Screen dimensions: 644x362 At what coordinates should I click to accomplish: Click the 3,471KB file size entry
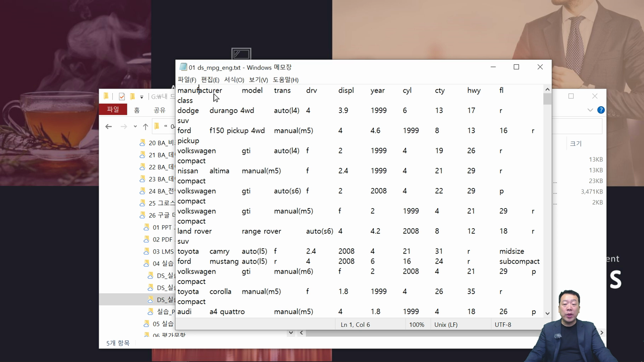pyautogui.click(x=592, y=192)
